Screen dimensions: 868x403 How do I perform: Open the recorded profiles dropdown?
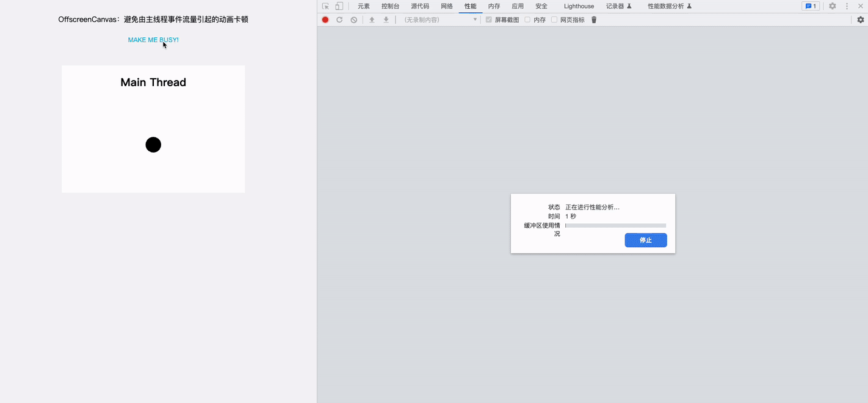(474, 19)
